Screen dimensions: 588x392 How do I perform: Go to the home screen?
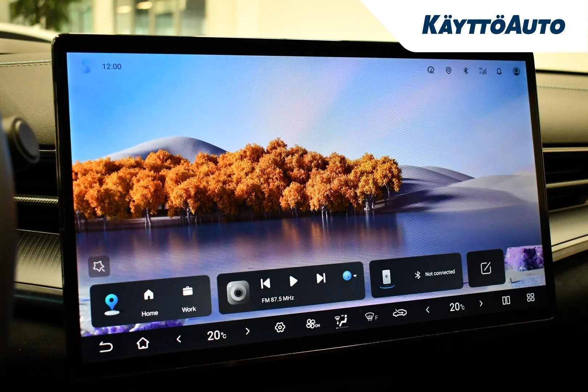point(143,343)
